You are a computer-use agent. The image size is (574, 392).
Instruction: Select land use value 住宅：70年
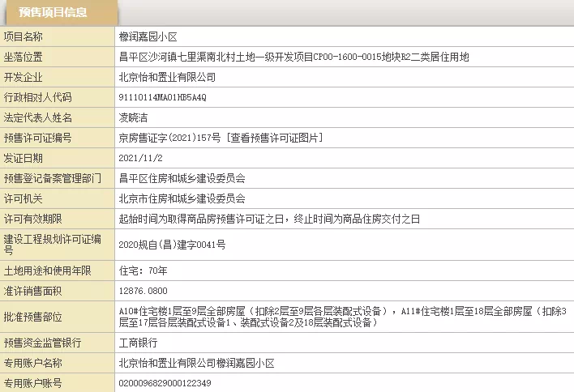[x=143, y=271]
